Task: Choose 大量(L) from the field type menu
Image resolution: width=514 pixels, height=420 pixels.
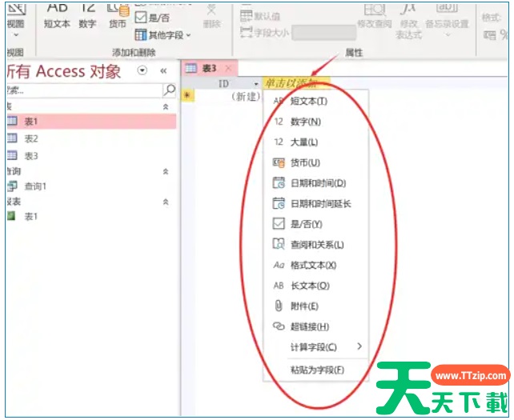Action: [x=315, y=142]
